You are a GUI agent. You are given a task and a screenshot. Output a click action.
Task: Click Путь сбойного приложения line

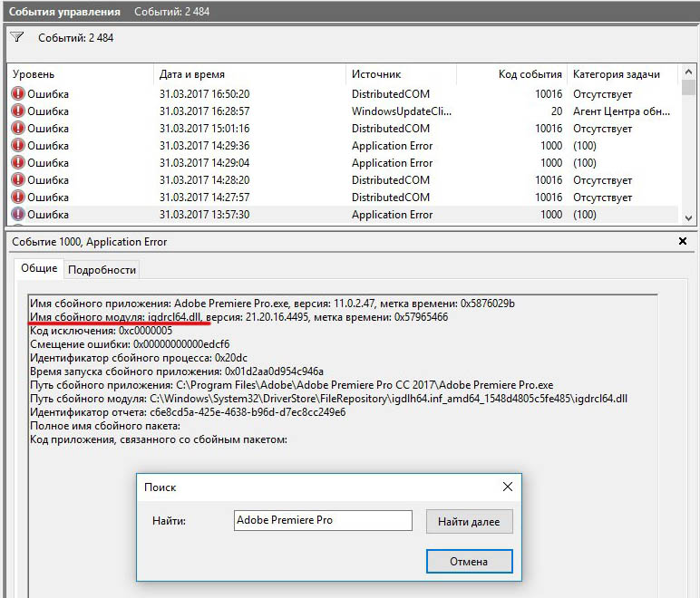[x=292, y=385]
